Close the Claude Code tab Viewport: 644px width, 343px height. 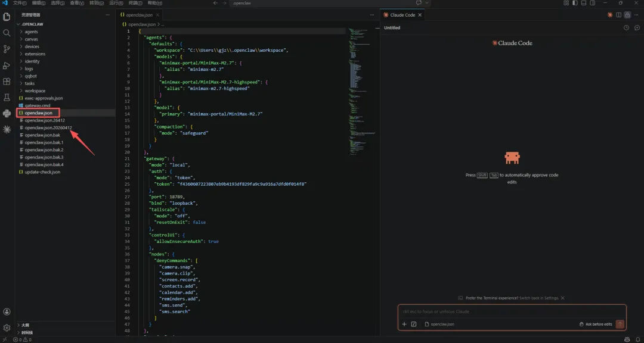419,15
